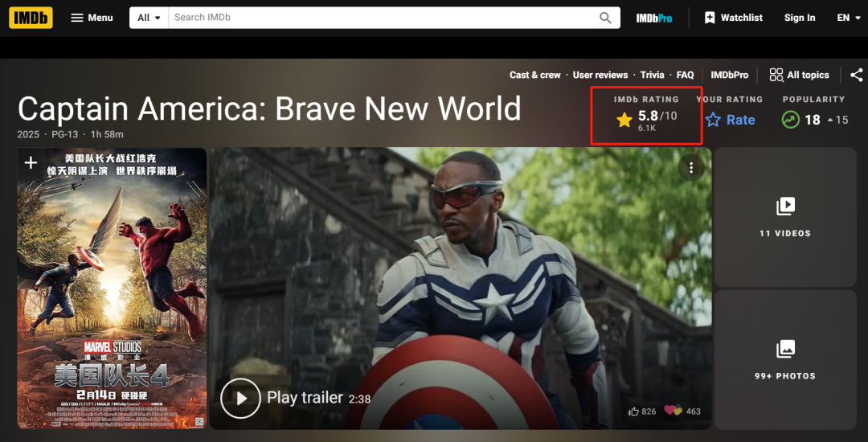
Task: Click the IMDb home logo
Action: tap(31, 18)
